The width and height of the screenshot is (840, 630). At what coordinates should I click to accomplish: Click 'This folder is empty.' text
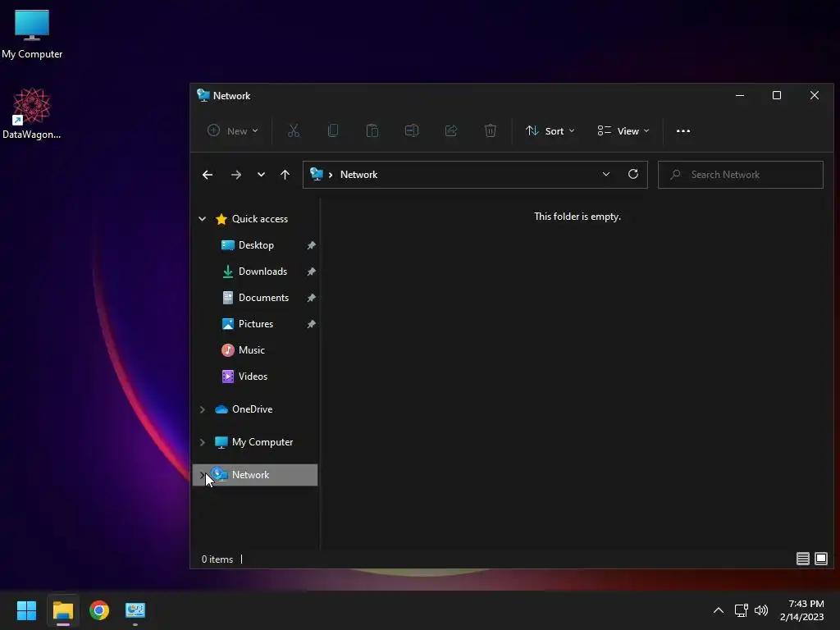coord(577,217)
